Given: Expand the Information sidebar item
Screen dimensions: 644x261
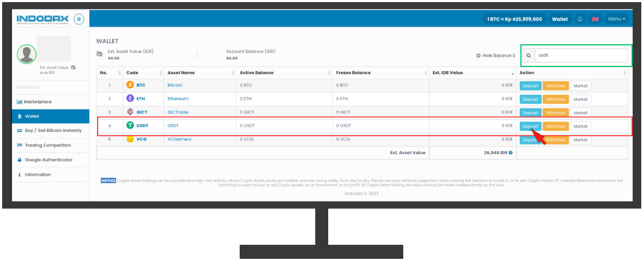Looking at the screenshot, I should (51, 175).
